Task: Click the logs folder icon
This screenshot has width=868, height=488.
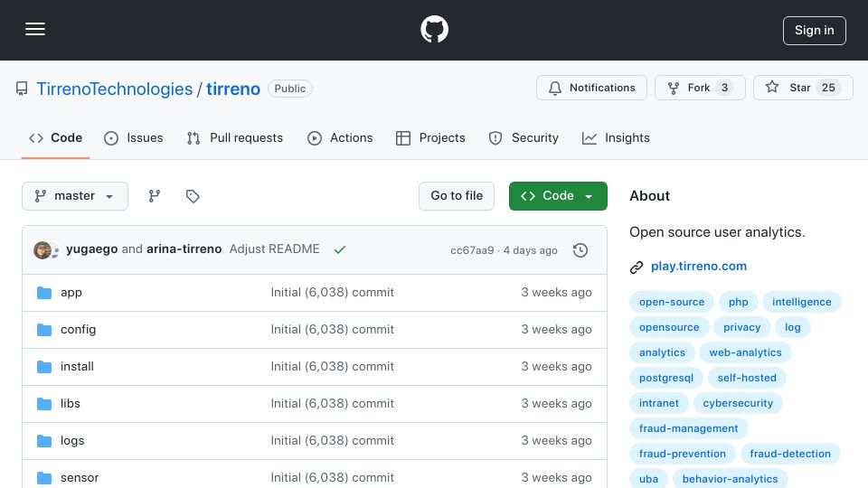Action: coord(44,441)
